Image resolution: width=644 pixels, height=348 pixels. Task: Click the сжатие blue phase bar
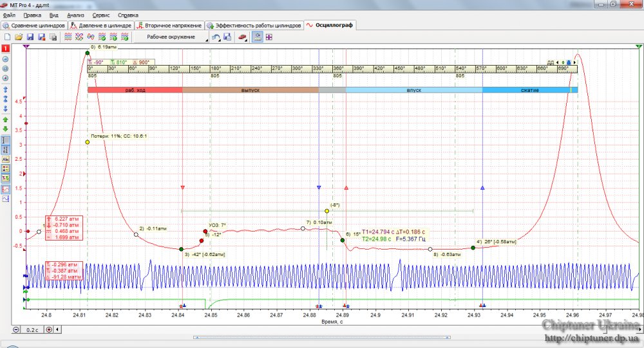click(x=530, y=90)
